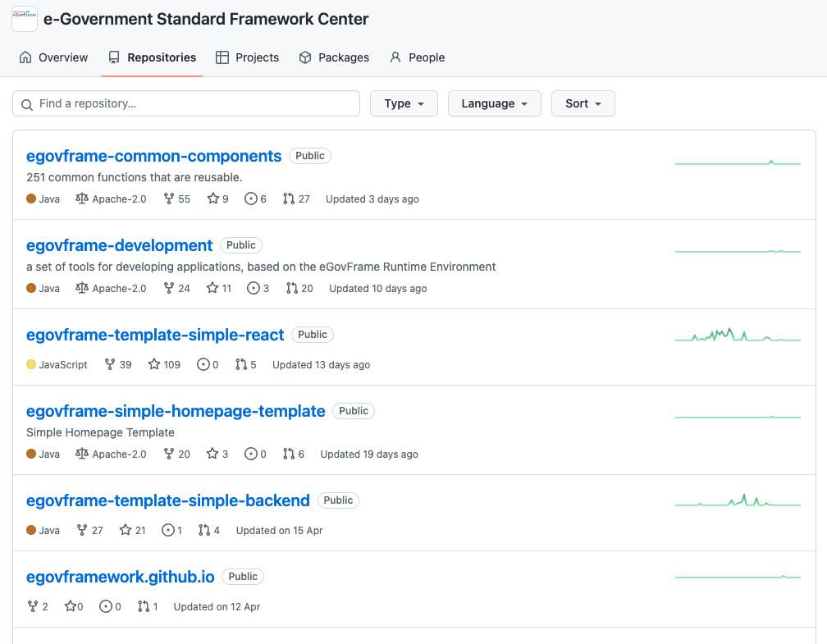
Task: Open egovframe-template-simple-react repository
Action: tap(155, 335)
